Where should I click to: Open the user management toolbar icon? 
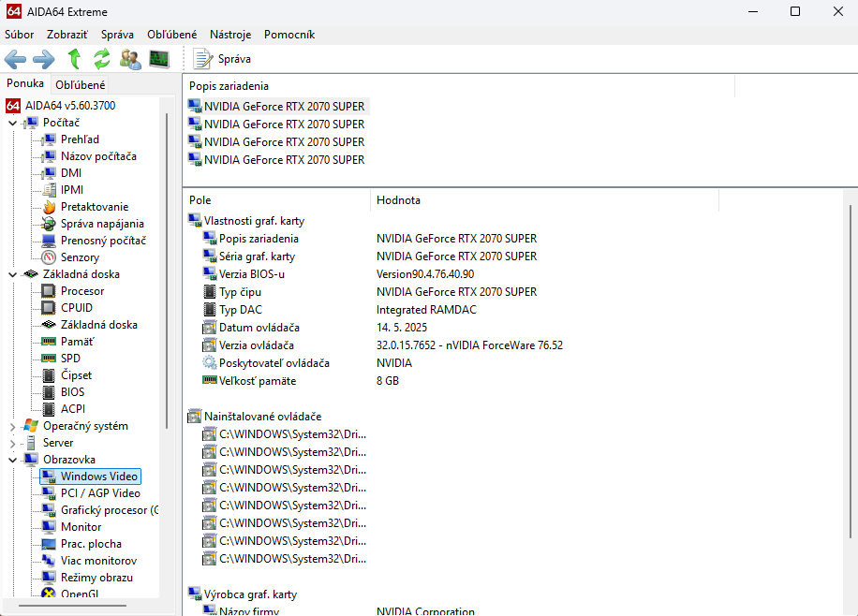point(130,59)
